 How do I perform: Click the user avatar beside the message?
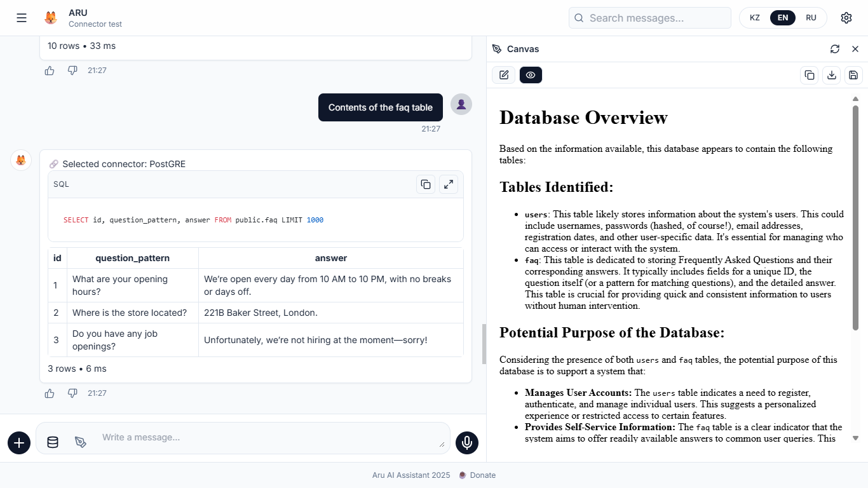click(x=461, y=104)
